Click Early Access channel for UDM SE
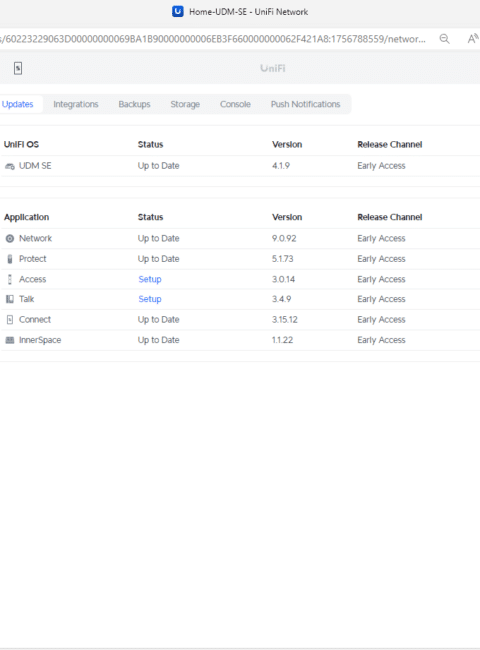 pos(381,166)
